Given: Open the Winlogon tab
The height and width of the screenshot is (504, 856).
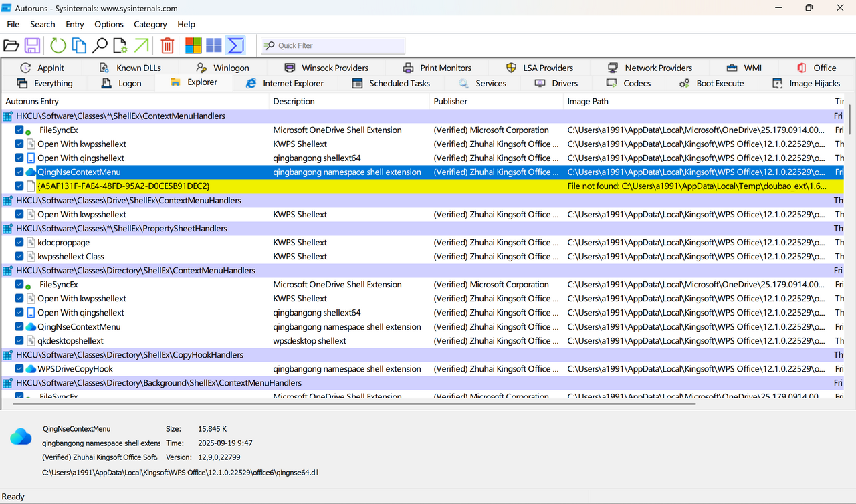Looking at the screenshot, I should pyautogui.click(x=223, y=68).
